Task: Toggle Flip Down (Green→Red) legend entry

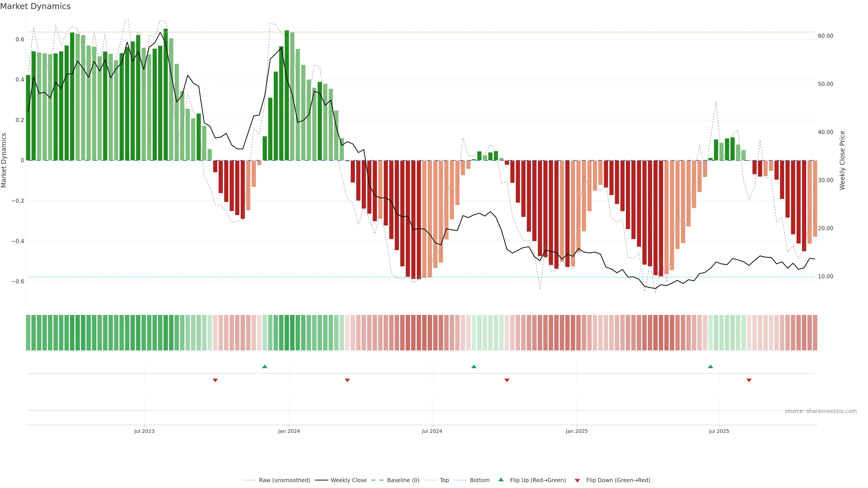Action: pyautogui.click(x=618, y=480)
